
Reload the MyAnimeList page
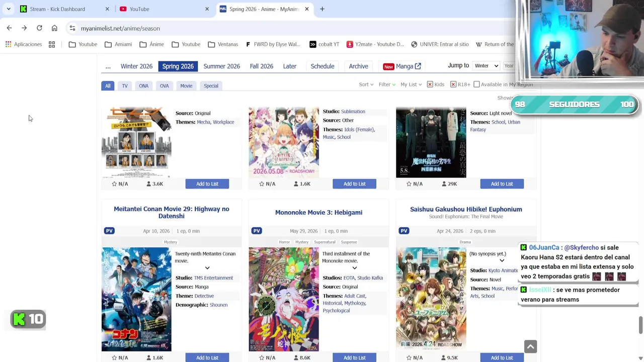coord(39,28)
